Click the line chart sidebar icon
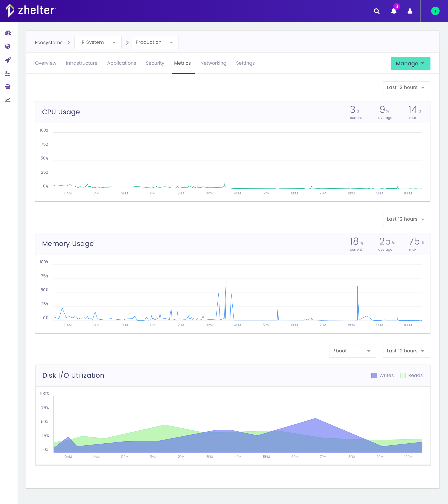This screenshot has height=504, width=448. click(8, 100)
